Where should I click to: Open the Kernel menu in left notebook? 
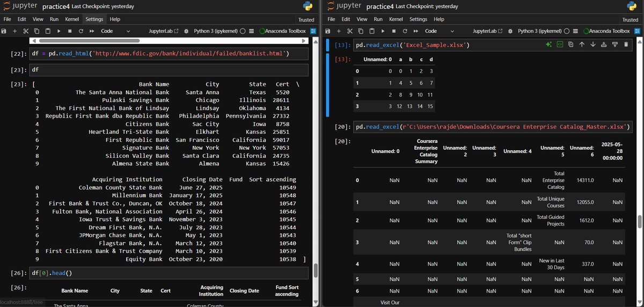pyautogui.click(x=72, y=19)
